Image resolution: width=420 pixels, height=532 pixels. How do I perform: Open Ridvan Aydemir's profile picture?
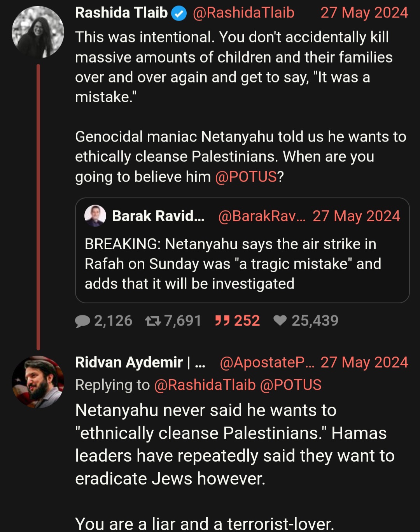coord(38,382)
